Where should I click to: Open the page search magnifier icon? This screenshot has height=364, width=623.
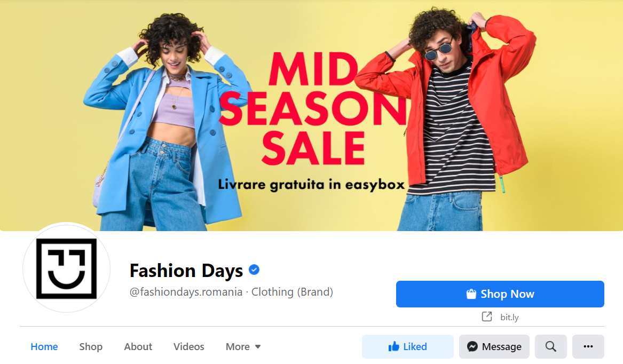[x=551, y=346]
